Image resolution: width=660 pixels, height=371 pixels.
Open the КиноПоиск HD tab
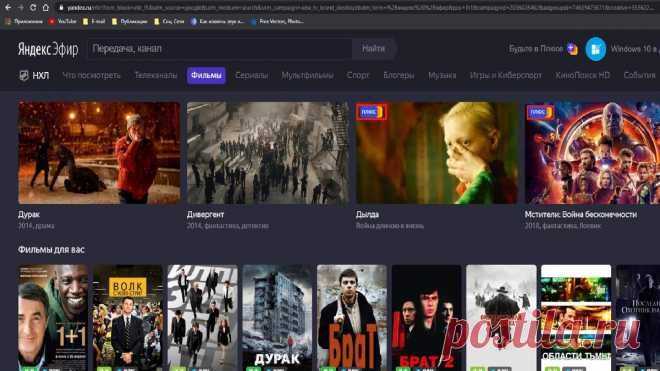point(583,75)
